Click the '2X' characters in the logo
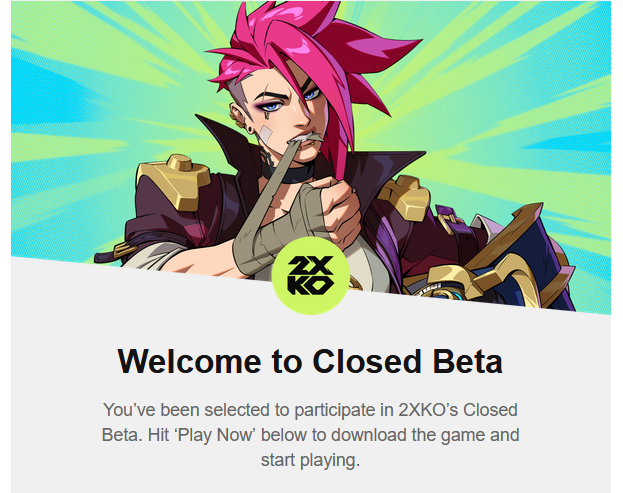This screenshot has height=493, width=623. (310, 265)
